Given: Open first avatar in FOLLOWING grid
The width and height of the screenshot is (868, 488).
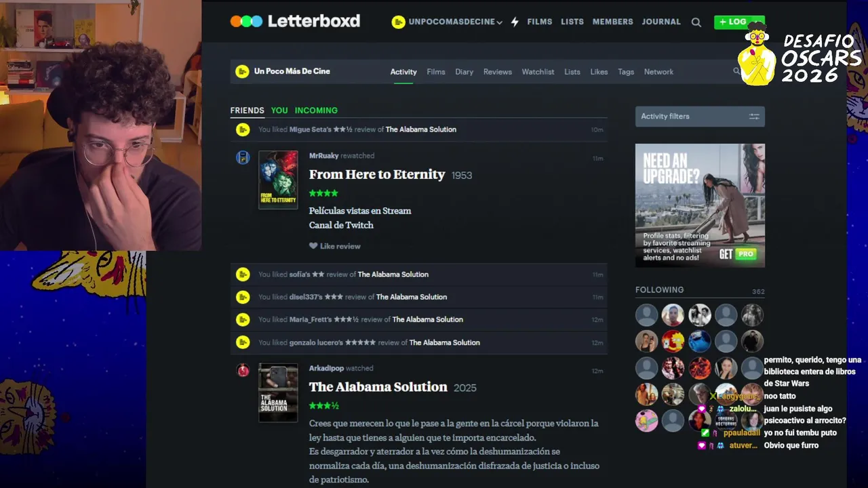Looking at the screenshot, I should pos(646,315).
